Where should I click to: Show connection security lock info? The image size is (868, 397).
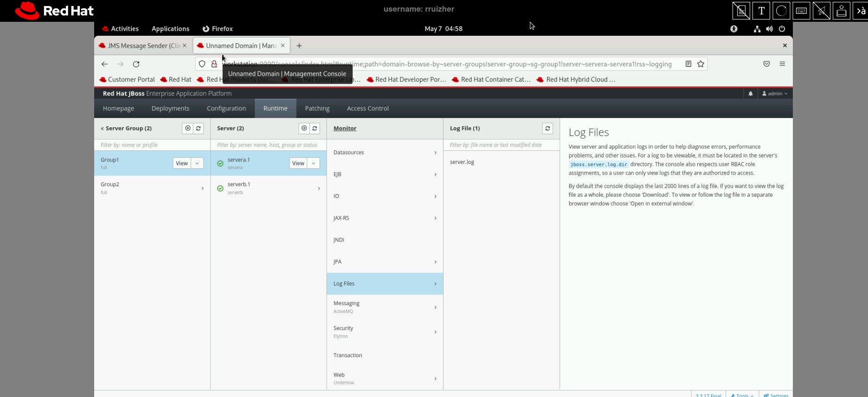pyautogui.click(x=214, y=64)
